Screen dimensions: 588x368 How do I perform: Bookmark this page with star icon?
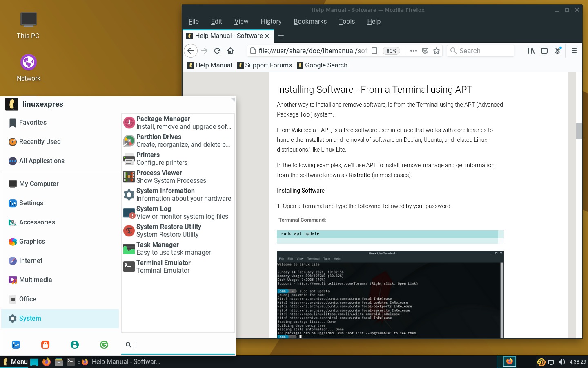[x=437, y=51]
